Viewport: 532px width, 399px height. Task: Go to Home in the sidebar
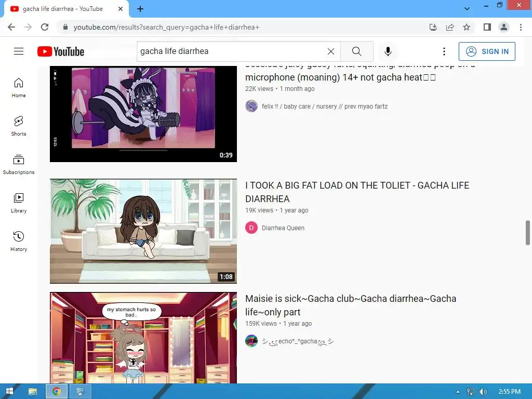click(19, 88)
